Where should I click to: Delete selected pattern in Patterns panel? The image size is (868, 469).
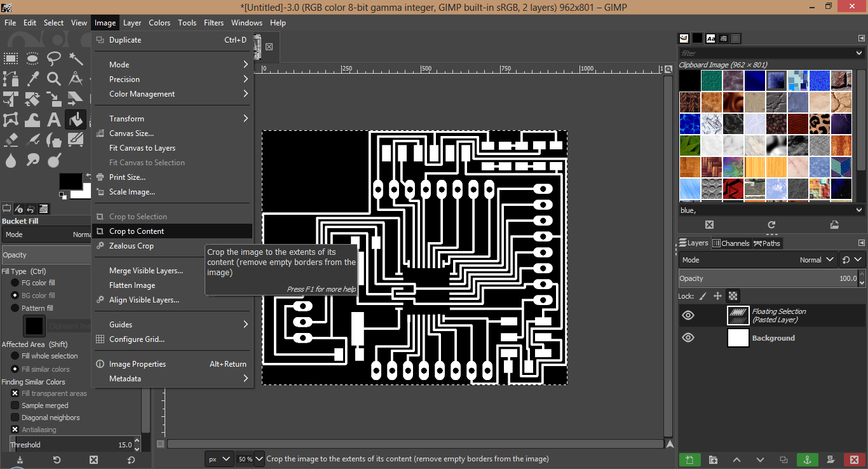tap(710, 224)
